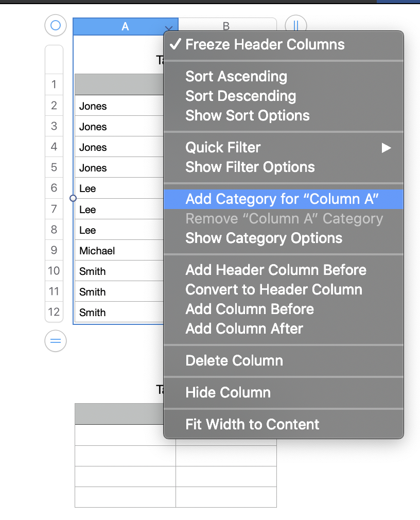Image resolution: width=420 pixels, height=520 pixels.
Task: Select Hide Column
Action: [228, 393]
